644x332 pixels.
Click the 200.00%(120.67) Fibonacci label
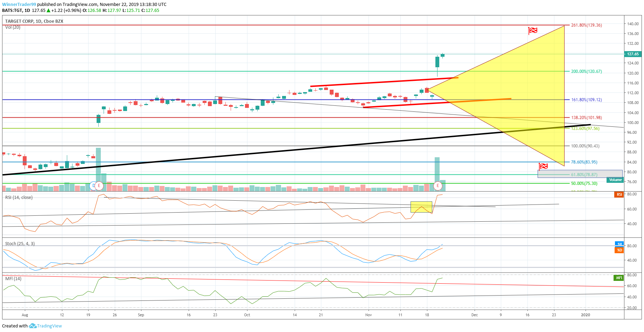pyautogui.click(x=587, y=71)
